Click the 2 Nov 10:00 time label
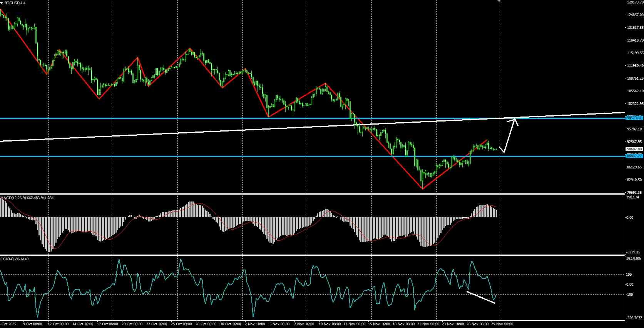This screenshot has height=328, width=644. (255, 324)
